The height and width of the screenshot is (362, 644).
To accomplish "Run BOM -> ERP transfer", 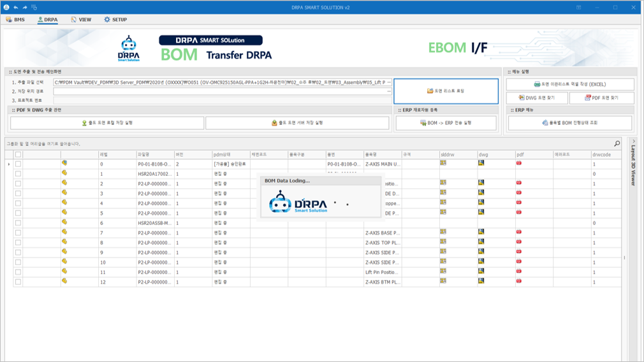I will 446,123.
